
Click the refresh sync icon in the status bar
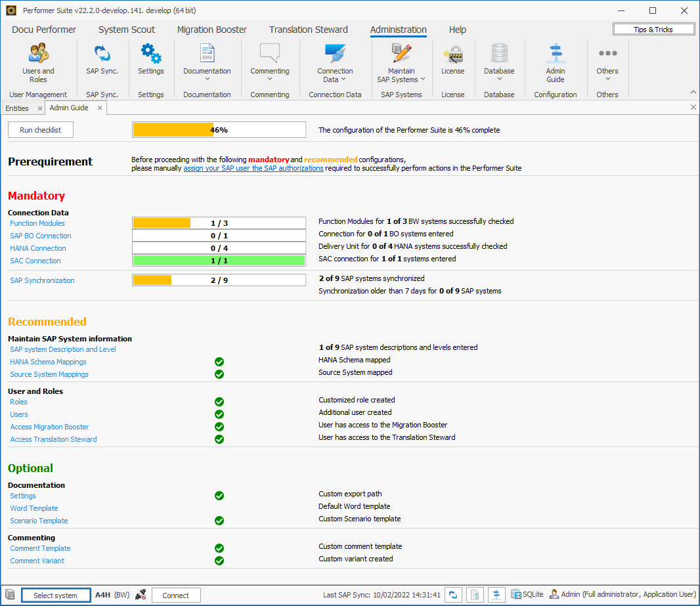click(x=453, y=595)
